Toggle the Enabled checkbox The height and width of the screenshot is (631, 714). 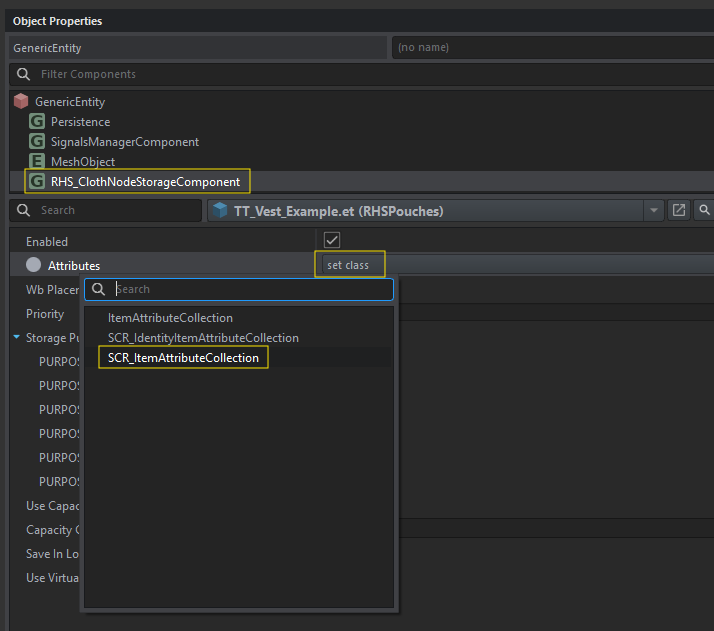pyautogui.click(x=332, y=241)
